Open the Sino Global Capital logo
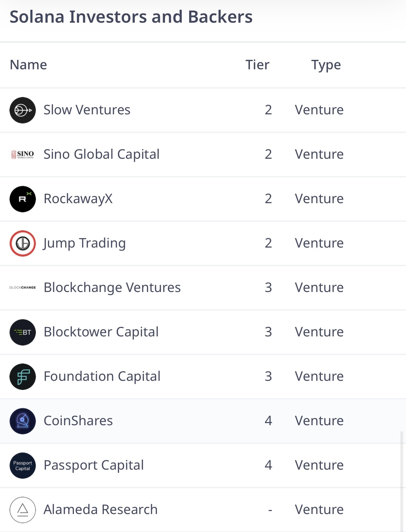Screen dimensions: 406x532 pyautogui.click(x=23, y=154)
